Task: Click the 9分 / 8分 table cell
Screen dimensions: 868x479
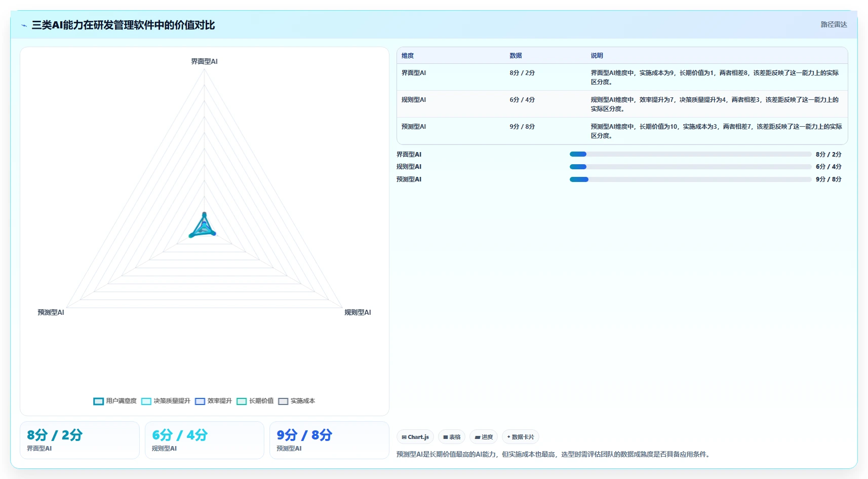Action: [522, 127]
